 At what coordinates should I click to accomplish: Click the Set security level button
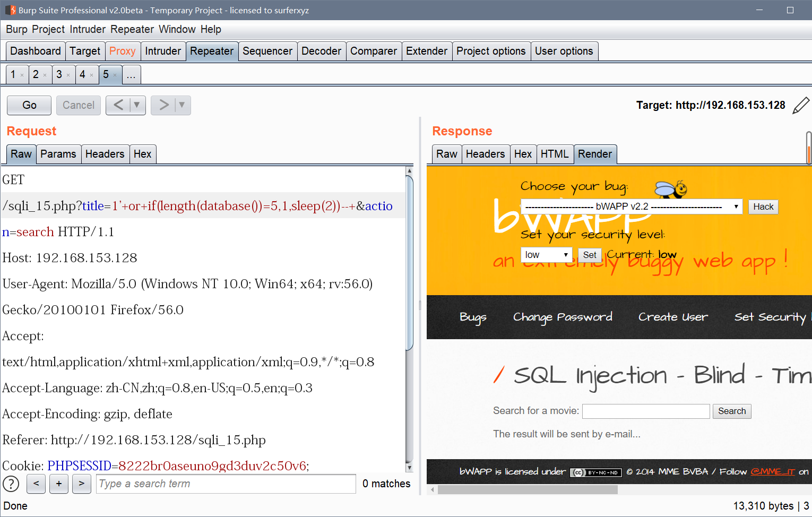point(590,255)
